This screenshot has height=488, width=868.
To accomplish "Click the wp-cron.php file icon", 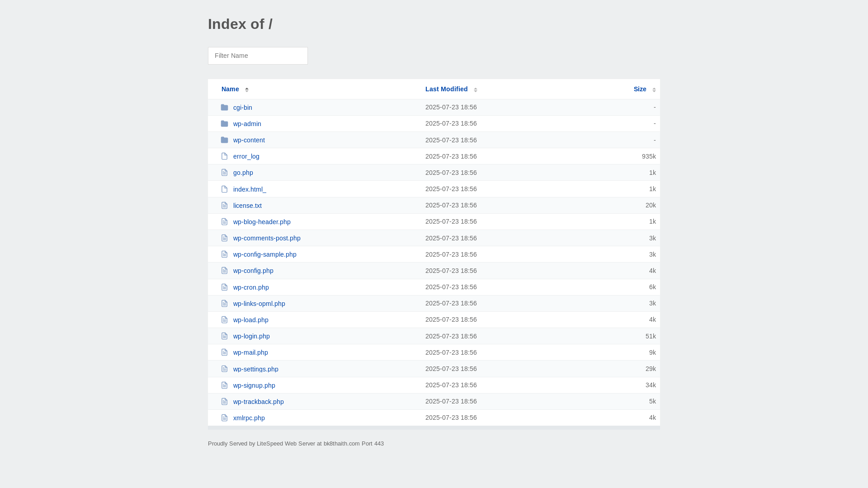I will [224, 287].
